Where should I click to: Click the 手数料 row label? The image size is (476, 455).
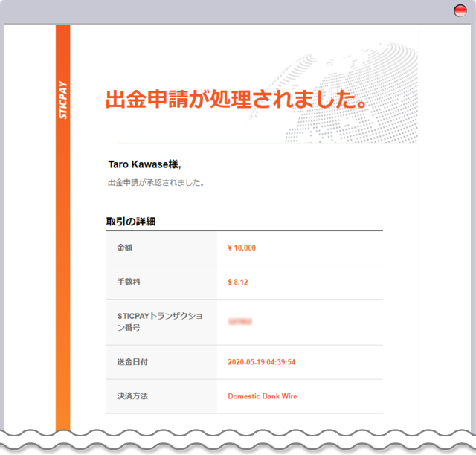129,282
